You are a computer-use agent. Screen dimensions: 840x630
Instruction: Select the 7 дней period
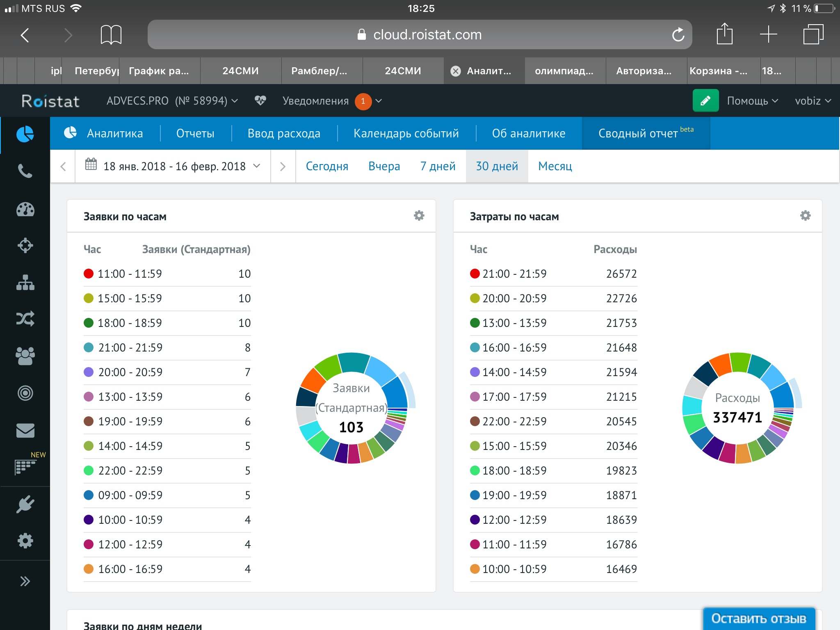(438, 166)
